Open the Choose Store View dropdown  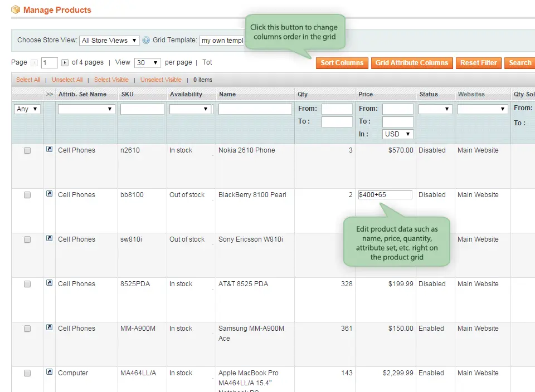click(x=109, y=40)
